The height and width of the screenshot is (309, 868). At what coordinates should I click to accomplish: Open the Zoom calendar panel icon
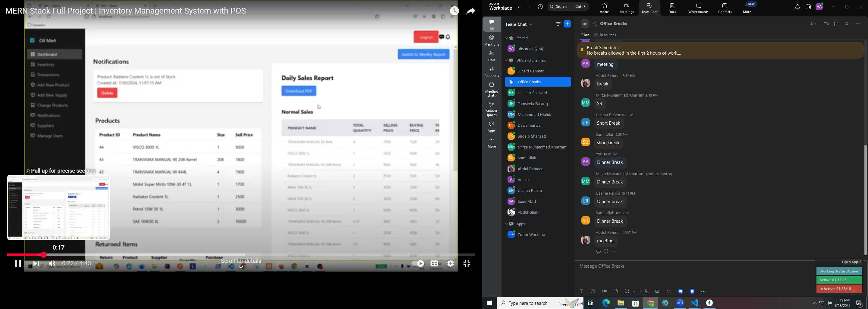[808, 7]
